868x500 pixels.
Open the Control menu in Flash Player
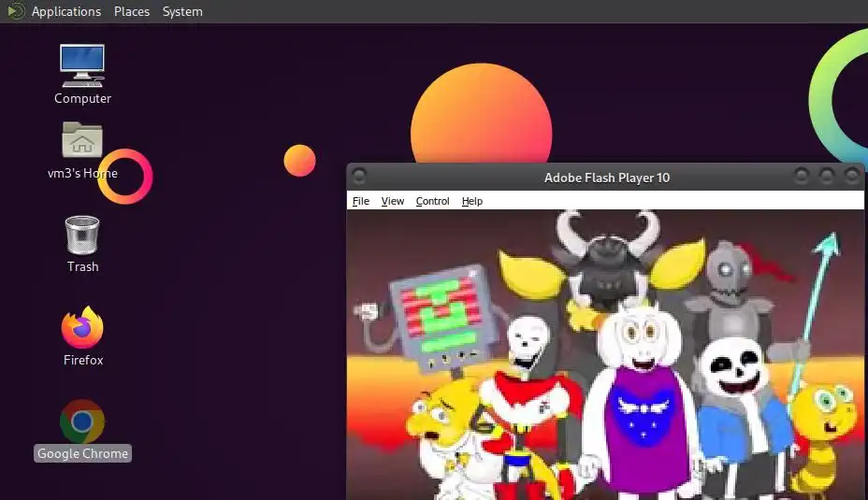click(x=432, y=201)
